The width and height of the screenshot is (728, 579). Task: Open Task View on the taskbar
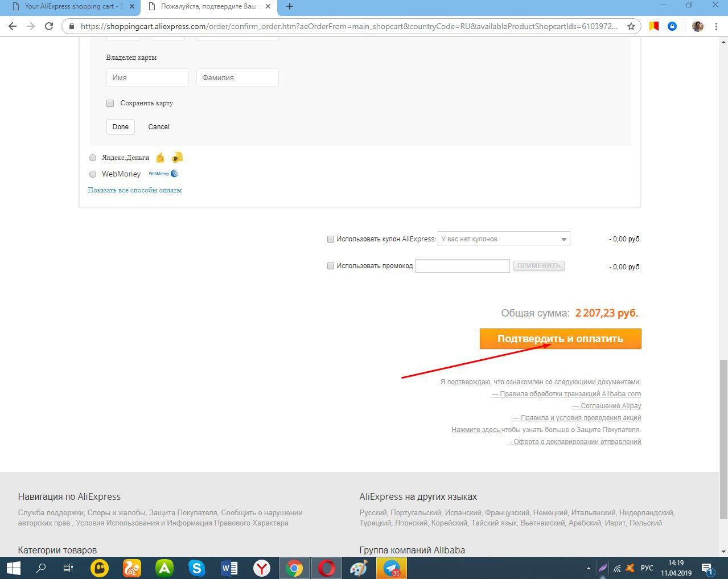click(68, 568)
